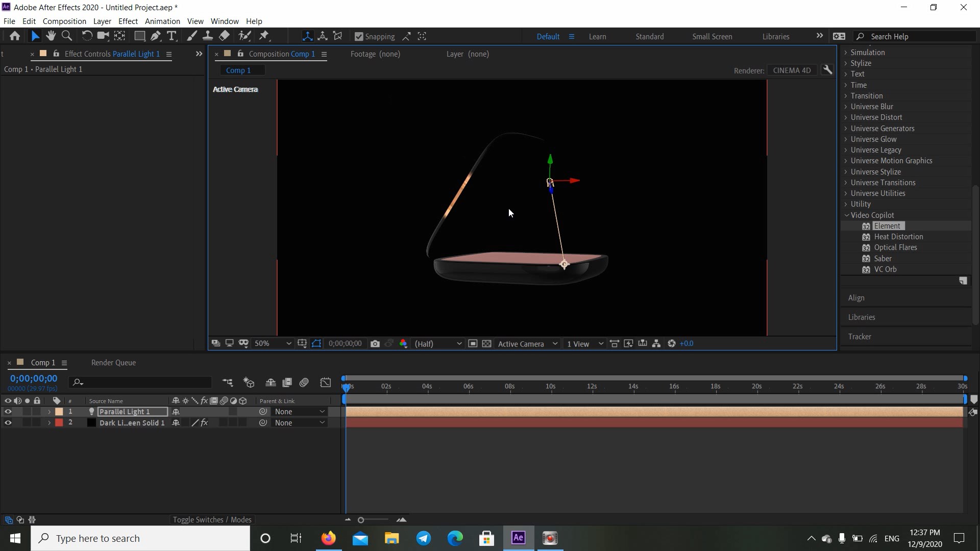Click the camera snapshot icon in viewer
The height and width of the screenshot is (551, 980).
(x=374, y=344)
